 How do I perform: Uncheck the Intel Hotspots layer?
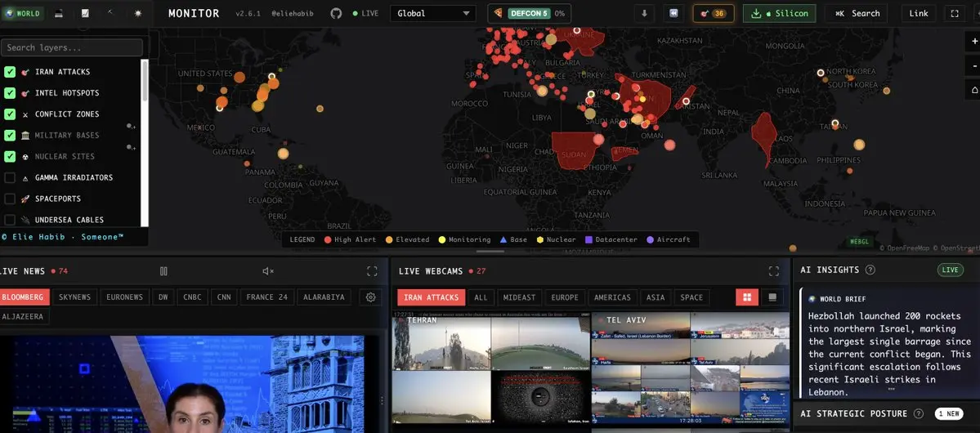(x=10, y=93)
